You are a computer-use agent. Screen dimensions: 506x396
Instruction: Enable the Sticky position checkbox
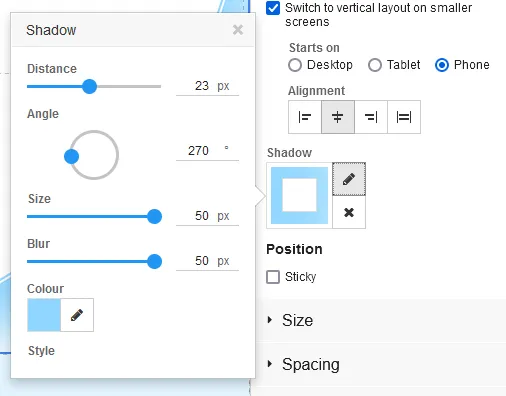[x=273, y=277]
